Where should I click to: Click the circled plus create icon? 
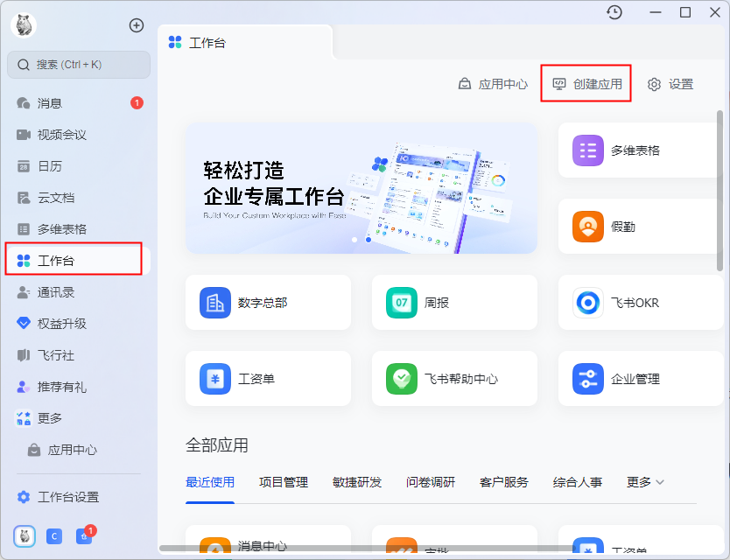point(137,25)
